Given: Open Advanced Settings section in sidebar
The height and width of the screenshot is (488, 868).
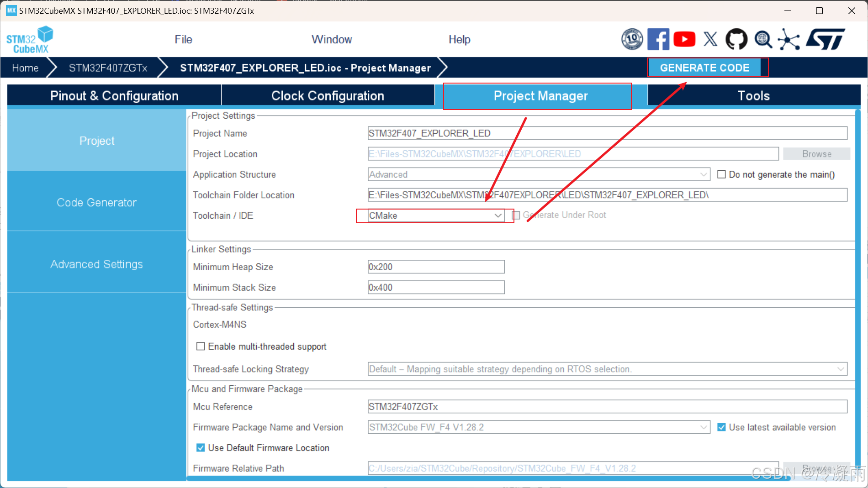Looking at the screenshot, I should coord(97,264).
